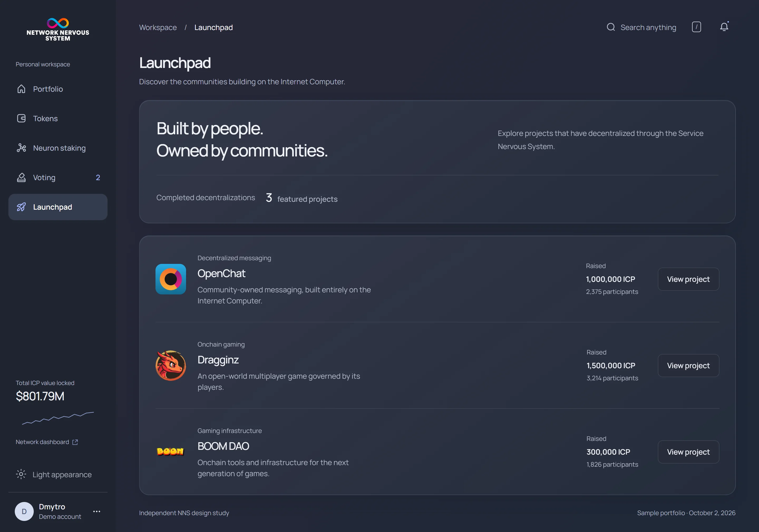759x532 pixels.
Task: Open Portfolio via its home icon
Action: [21, 89]
